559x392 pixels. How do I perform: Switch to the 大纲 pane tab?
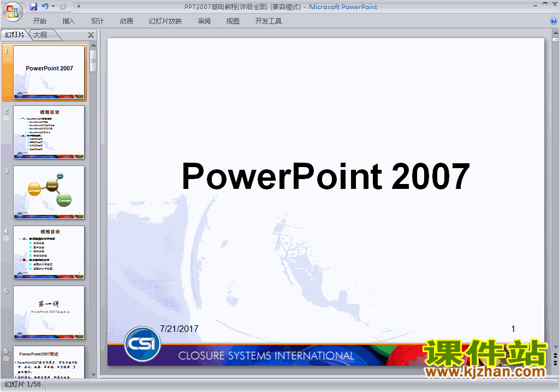(x=40, y=35)
